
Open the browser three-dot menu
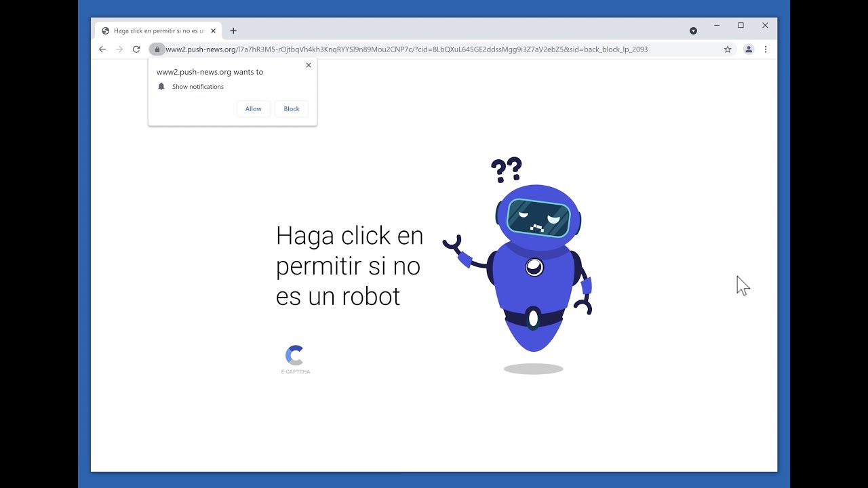(766, 49)
